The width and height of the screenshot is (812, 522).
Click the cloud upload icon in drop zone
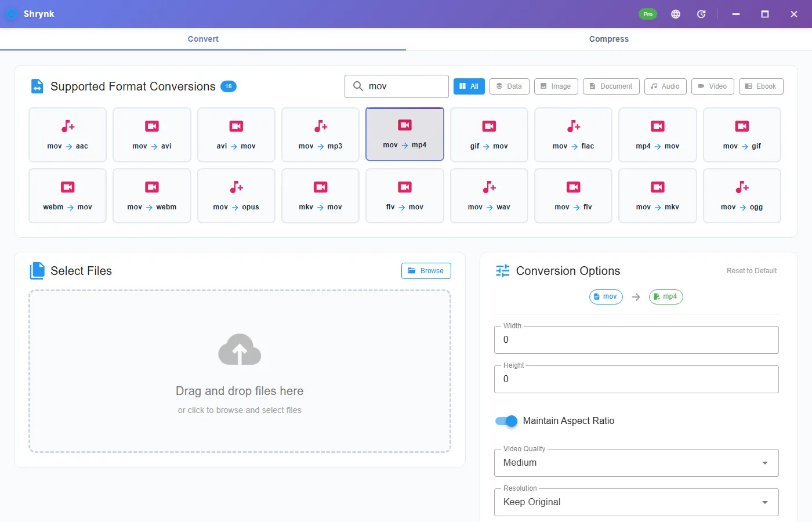[240, 349]
